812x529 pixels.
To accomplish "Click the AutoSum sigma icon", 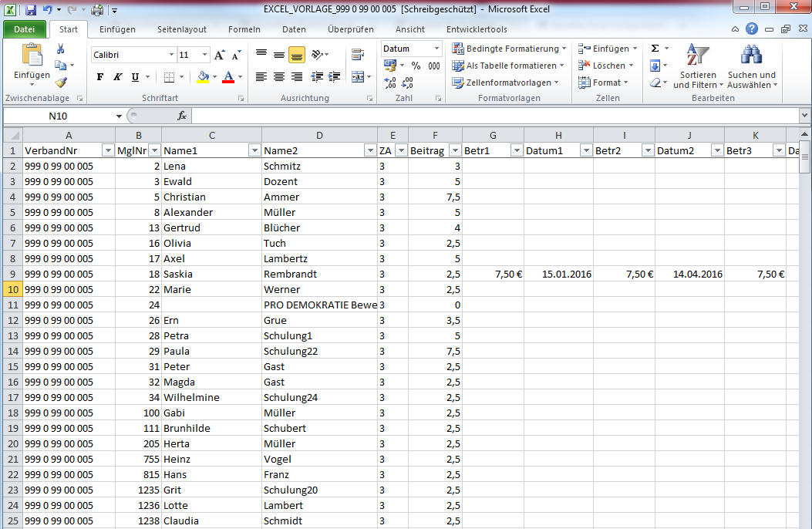I will [655, 48].
